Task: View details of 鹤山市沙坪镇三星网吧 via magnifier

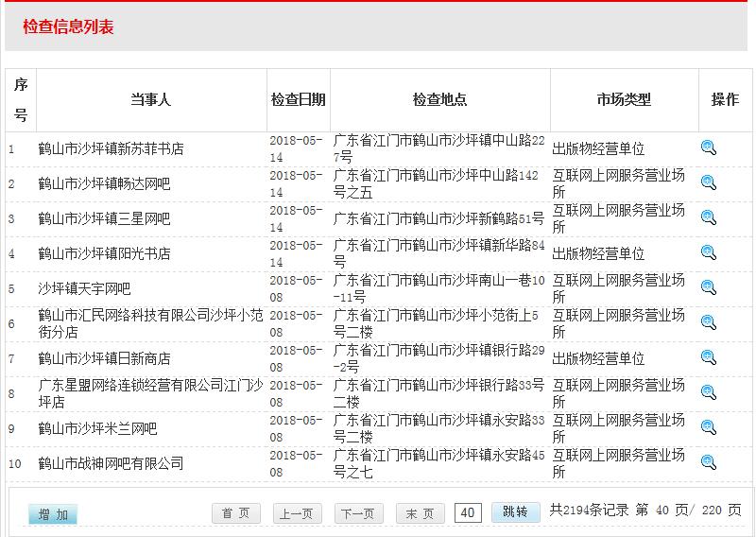Action: point(708,217)
